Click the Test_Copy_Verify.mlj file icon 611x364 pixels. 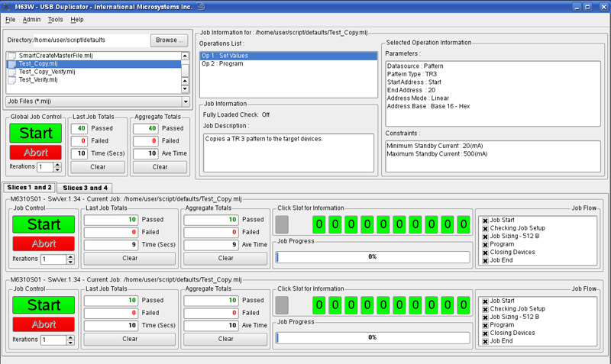[11, 72]
